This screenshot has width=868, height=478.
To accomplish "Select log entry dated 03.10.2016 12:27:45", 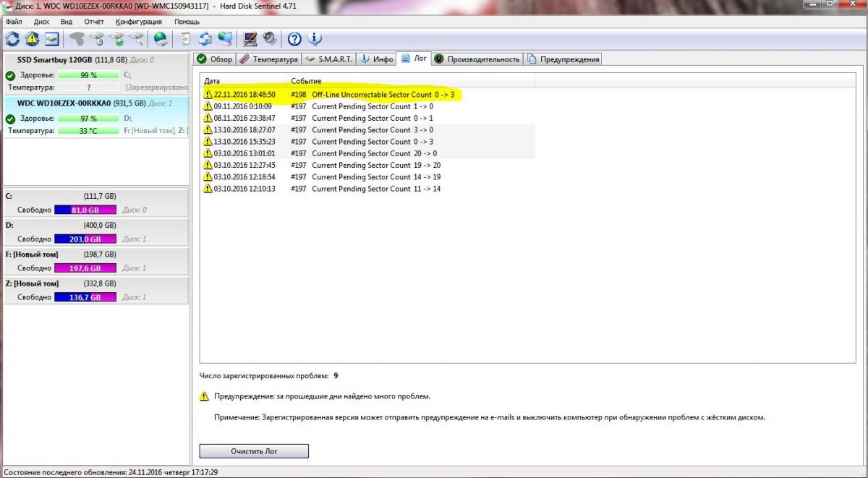I will [x=368, y=165].
